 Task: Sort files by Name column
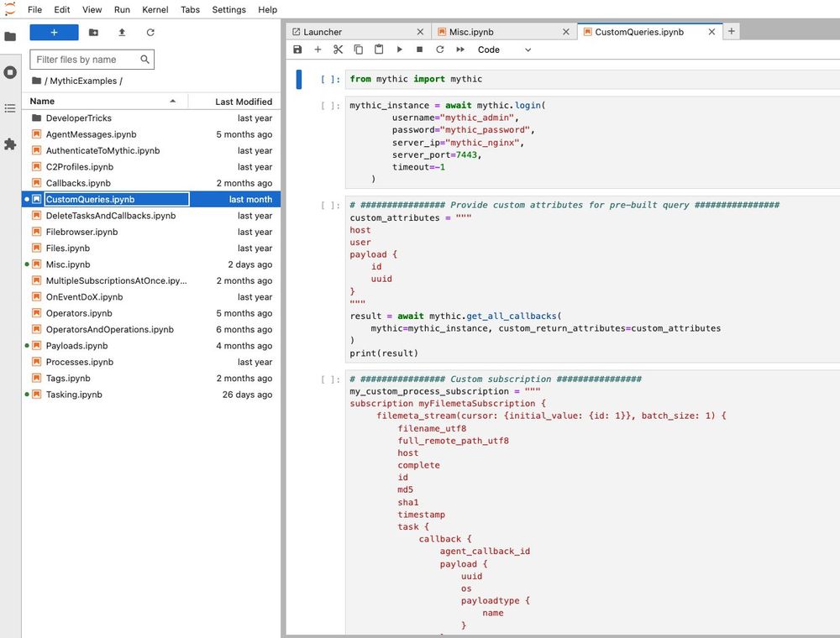104,102
